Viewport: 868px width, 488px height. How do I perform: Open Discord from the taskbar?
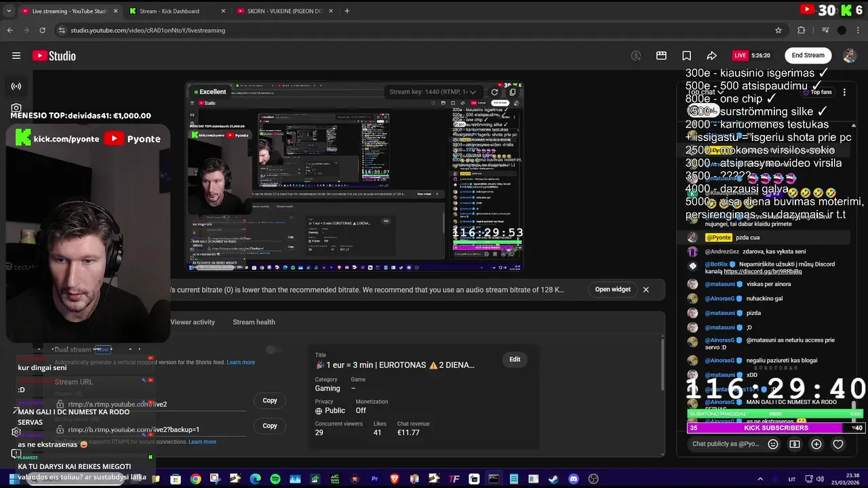(574, 479)
